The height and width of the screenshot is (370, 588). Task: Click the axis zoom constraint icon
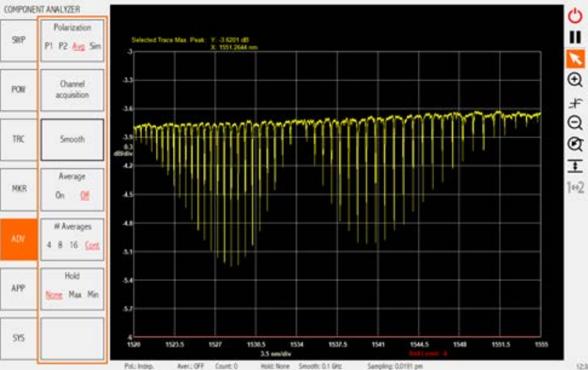[x=575, y=102]
